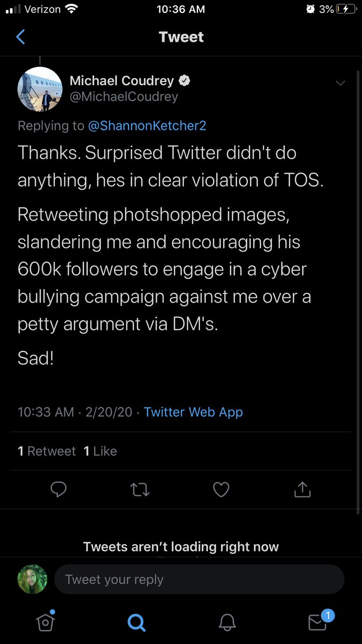
Task: Tap your own avatar beside reply box
Action: click(32, 580)
